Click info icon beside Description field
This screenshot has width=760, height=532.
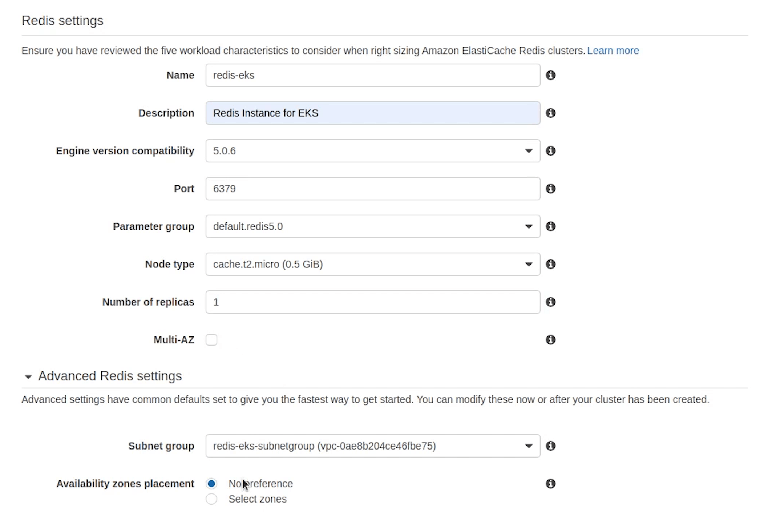point(550,113)
